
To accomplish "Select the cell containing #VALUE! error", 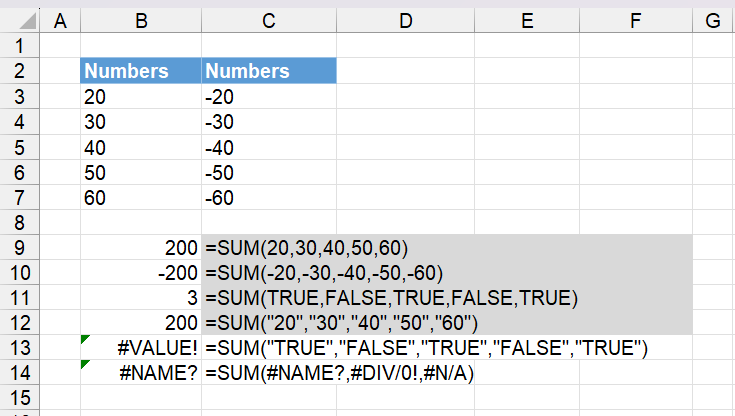I will [x=141, y=348].
